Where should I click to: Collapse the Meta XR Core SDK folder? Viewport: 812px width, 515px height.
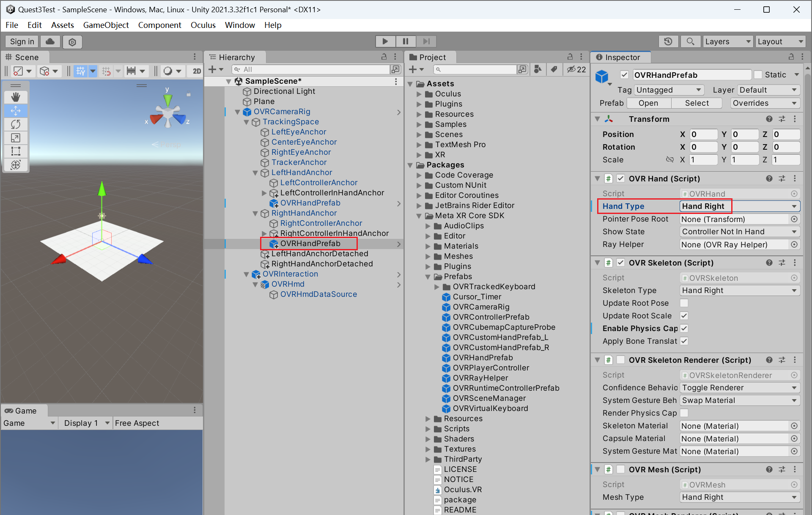click(x=419, y=216)
